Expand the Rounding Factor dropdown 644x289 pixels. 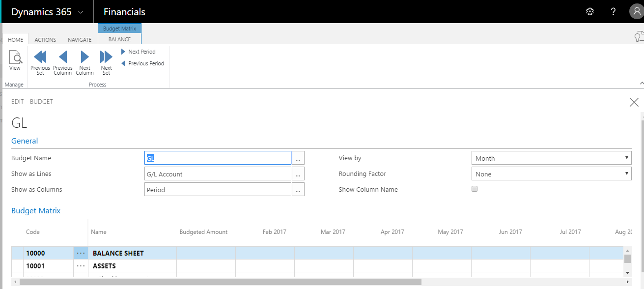tap(551, 174)
